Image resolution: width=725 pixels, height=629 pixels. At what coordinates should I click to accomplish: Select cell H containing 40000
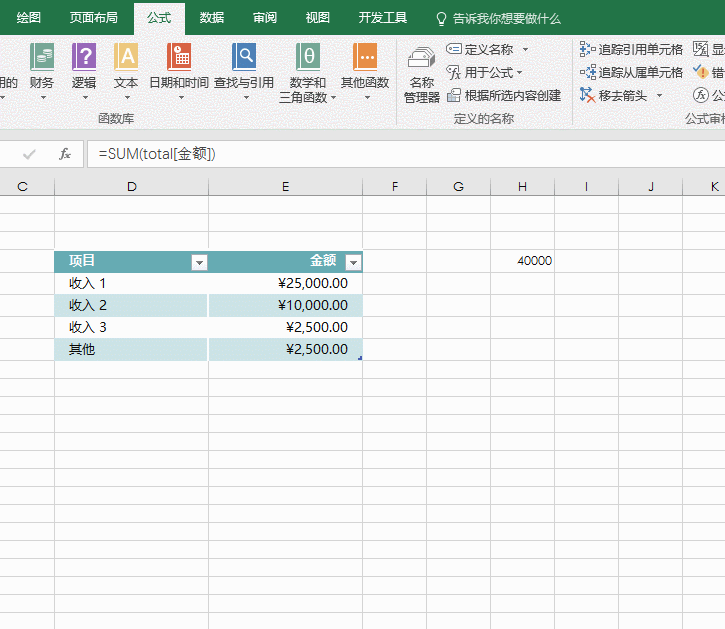(523, 261)
